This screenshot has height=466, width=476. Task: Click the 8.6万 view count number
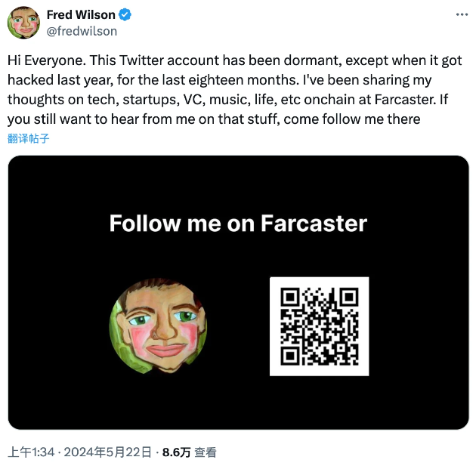click(176, 452)
